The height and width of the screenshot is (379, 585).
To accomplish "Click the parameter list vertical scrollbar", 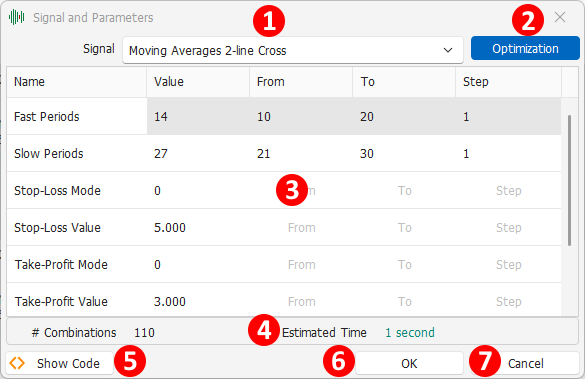I will pyautogui.click(x=569, y=181).
